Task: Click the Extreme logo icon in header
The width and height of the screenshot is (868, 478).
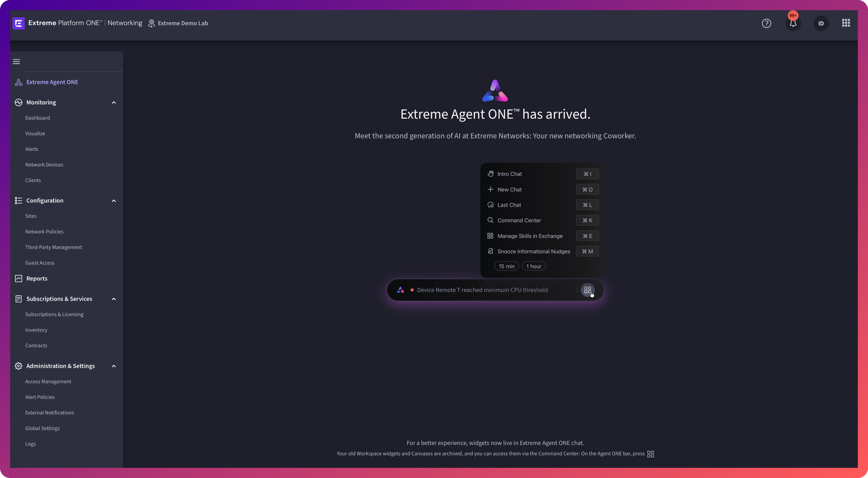Action: (x=18, y=23)
